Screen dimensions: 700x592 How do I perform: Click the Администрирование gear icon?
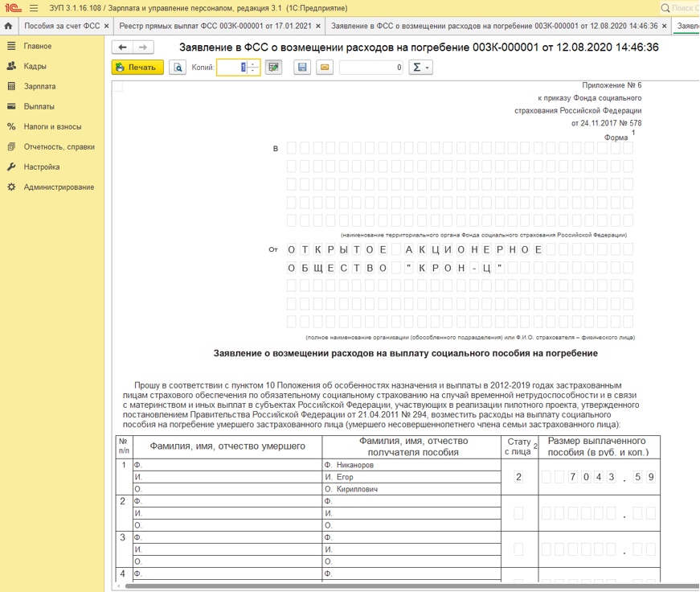click(11, 187)
